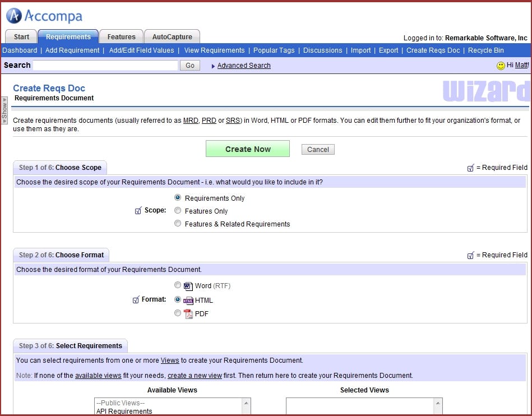Click the smiley icon beside Hi Matt
Image resolution: width=532 pixels, height=416 pixels.
coord(499,65)
